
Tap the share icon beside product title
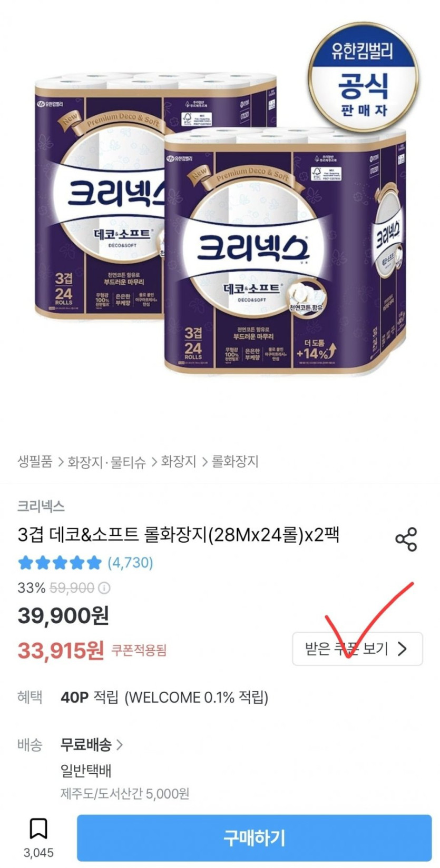click(x=406, y=539)
